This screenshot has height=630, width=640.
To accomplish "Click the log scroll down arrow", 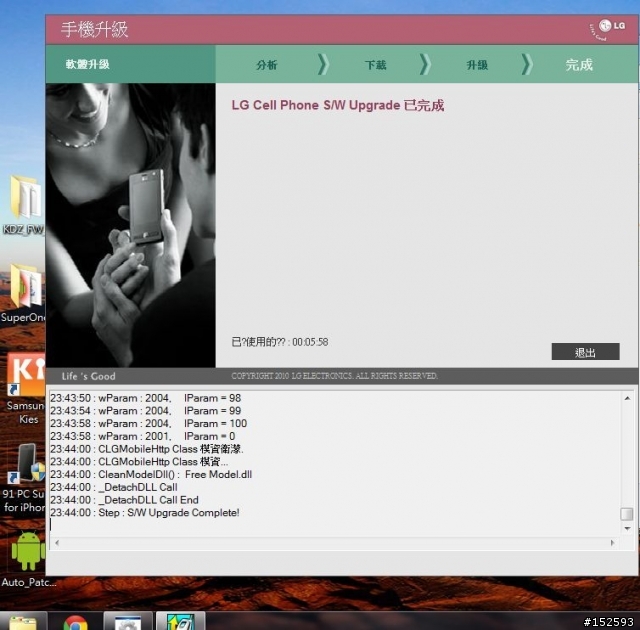I will pos(627,528).
